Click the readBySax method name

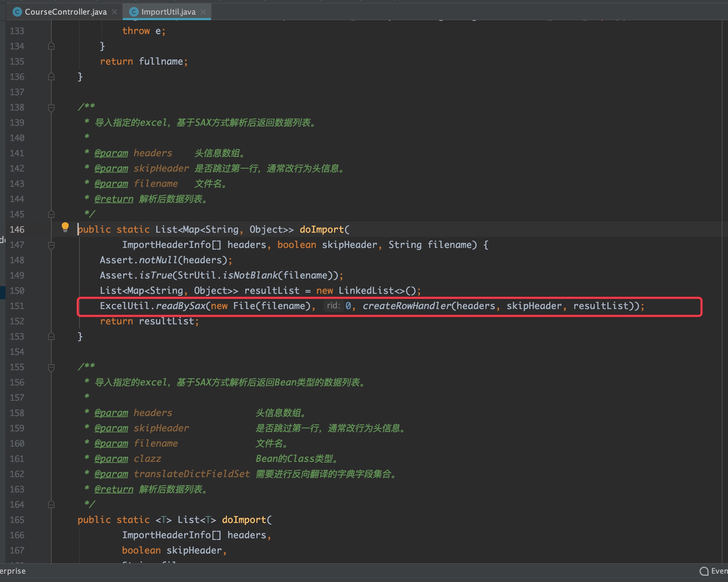coord(180,306)
